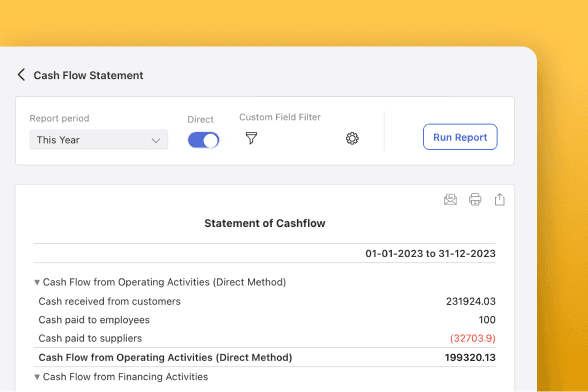
Task: Collapse Cash Flow from Financing Activities section
Action: [37, 377]
